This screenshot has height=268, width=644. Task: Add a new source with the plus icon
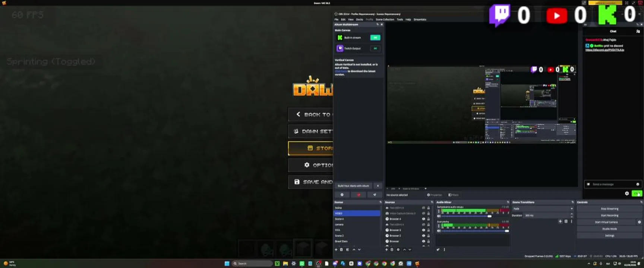coord(386,249)
